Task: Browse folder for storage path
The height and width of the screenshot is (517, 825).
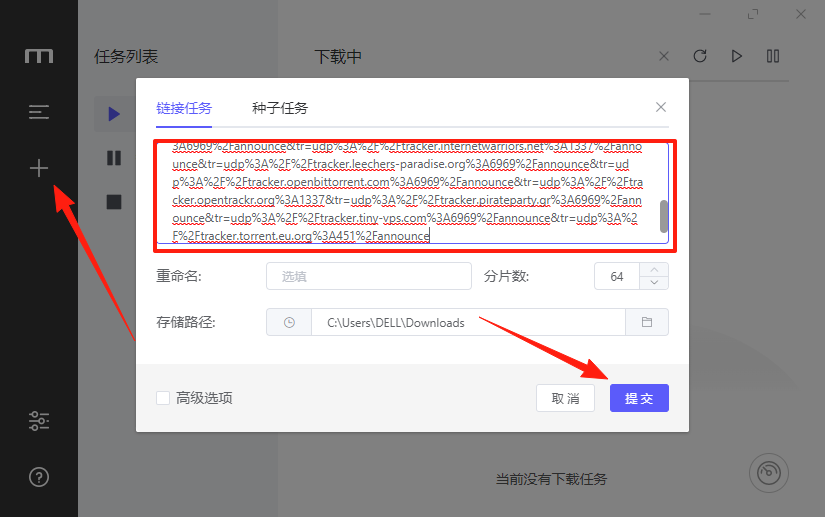Action: point(647,322)
